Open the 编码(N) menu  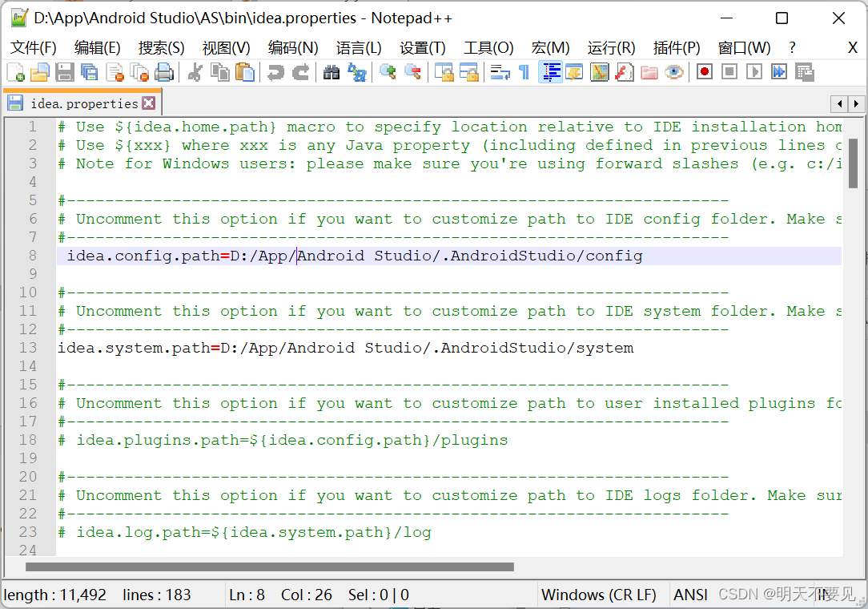coord(293,48)
